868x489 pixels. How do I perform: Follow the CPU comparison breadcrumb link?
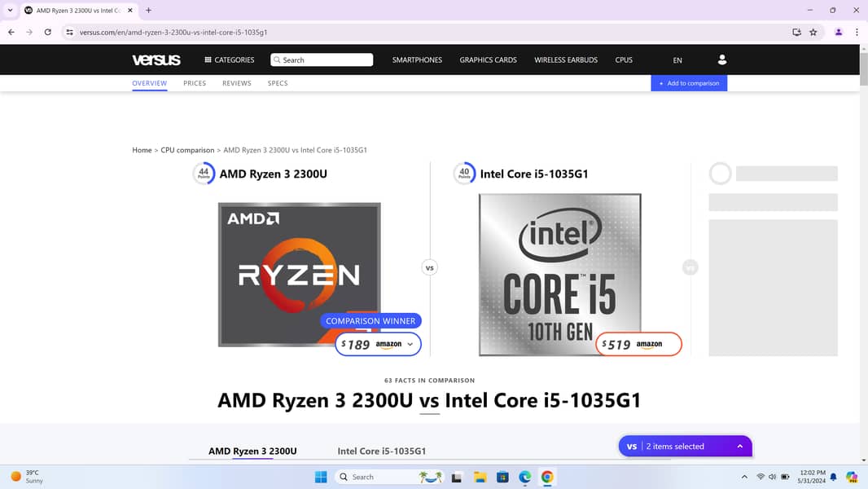pyautogui.click(x=187, y=150)
